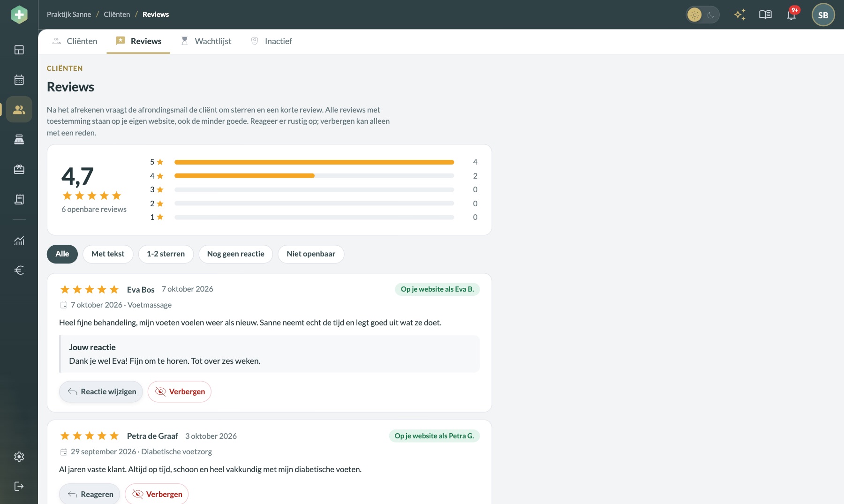Switch to the Inactief tab
This screenshot has width=844, height=504.
tap(271, 41)
